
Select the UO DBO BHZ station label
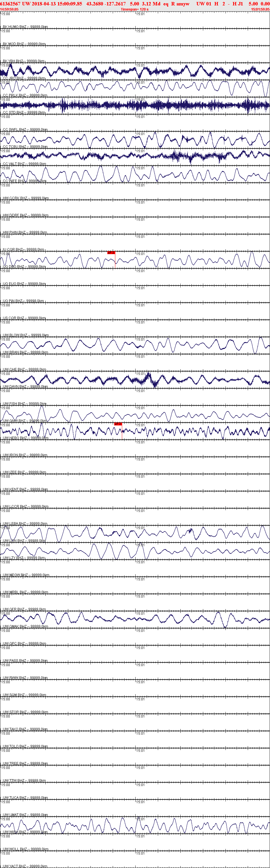[x=24, y=267]
